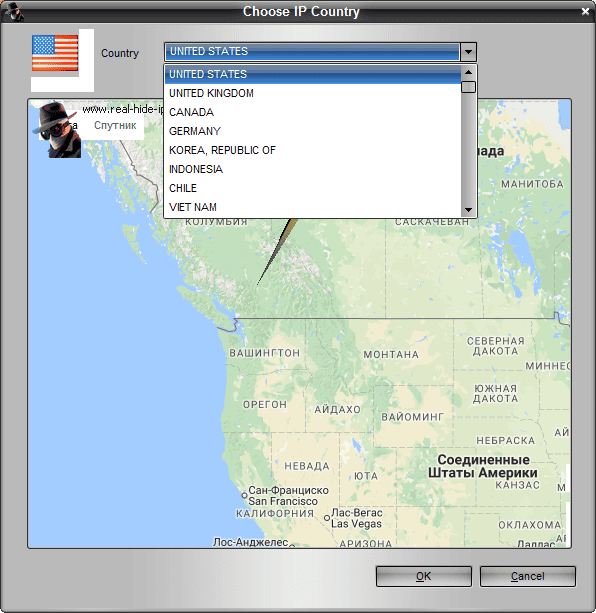Click the spy hat app icon in title bar
The image size is (596, 613).
click(14, 12)
